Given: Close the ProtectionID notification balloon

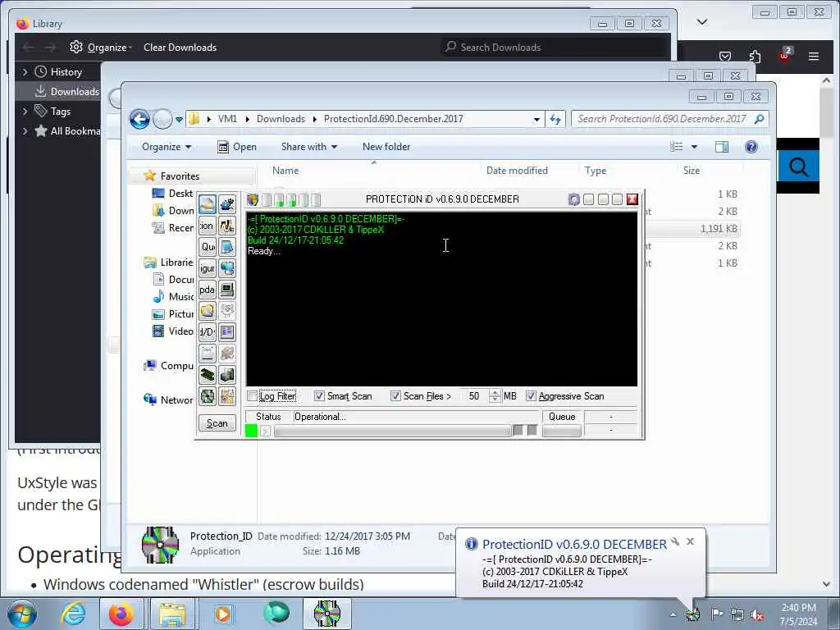Looking at the screenshot, I should coord(691,541).
